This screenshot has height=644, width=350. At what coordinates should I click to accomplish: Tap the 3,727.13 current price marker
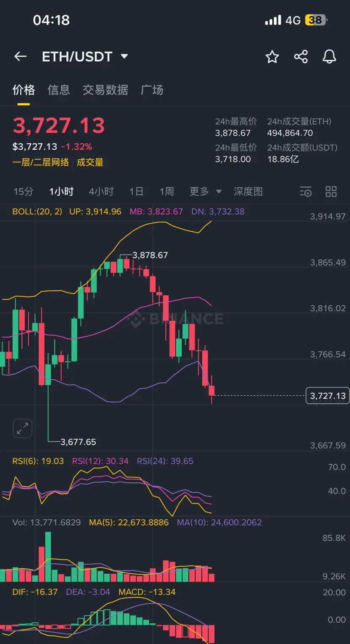[x=328, y=396]
